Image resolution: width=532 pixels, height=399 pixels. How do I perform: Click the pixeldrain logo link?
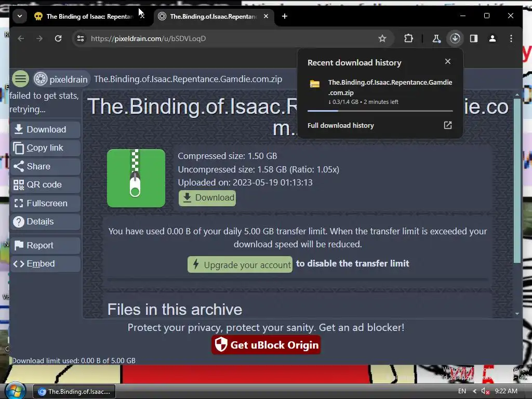(x=61, y=79)
